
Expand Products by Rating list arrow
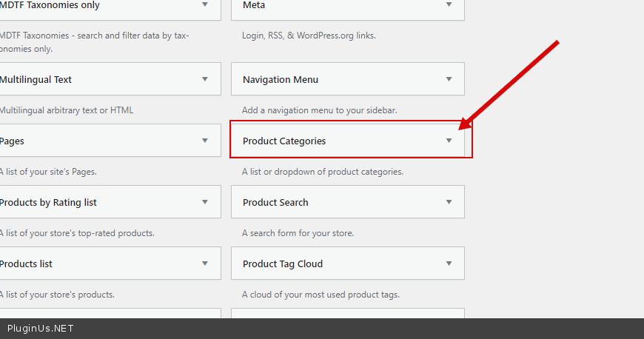(x=205, y=202)
